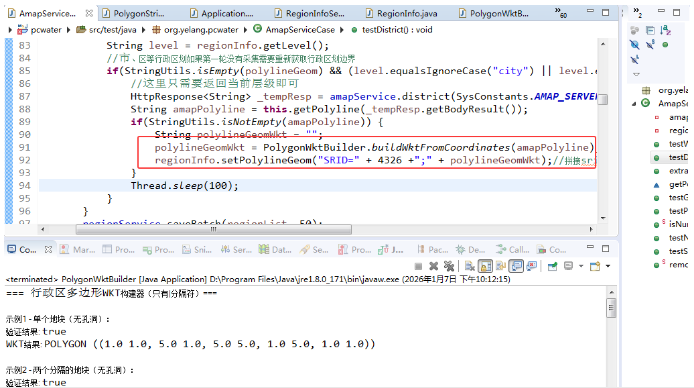Toggle show console on standard error
Image resolution: width=694 pixels, height=388 pixels.
click(x=532, y=266)
